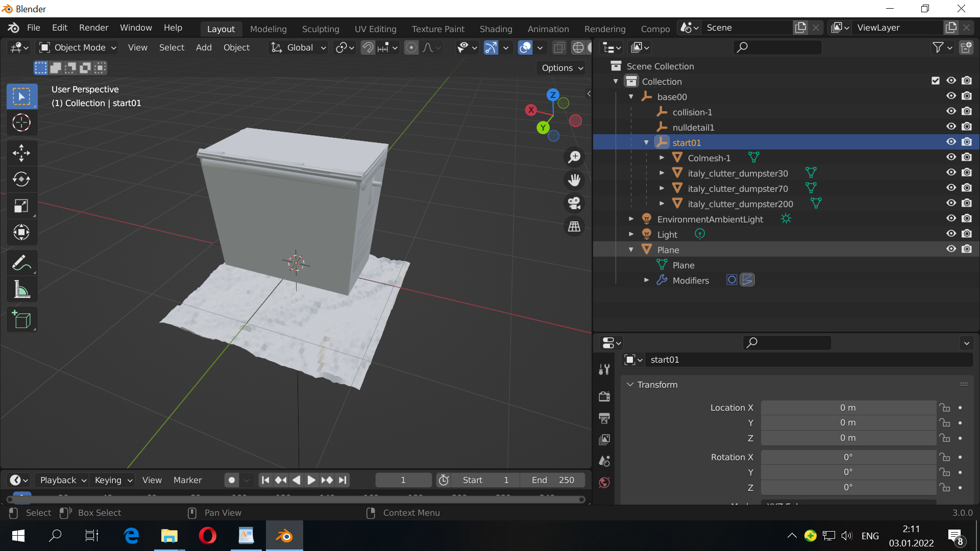Jump to the timeline start frame
The image size is (980, 551).
[265, 480]
